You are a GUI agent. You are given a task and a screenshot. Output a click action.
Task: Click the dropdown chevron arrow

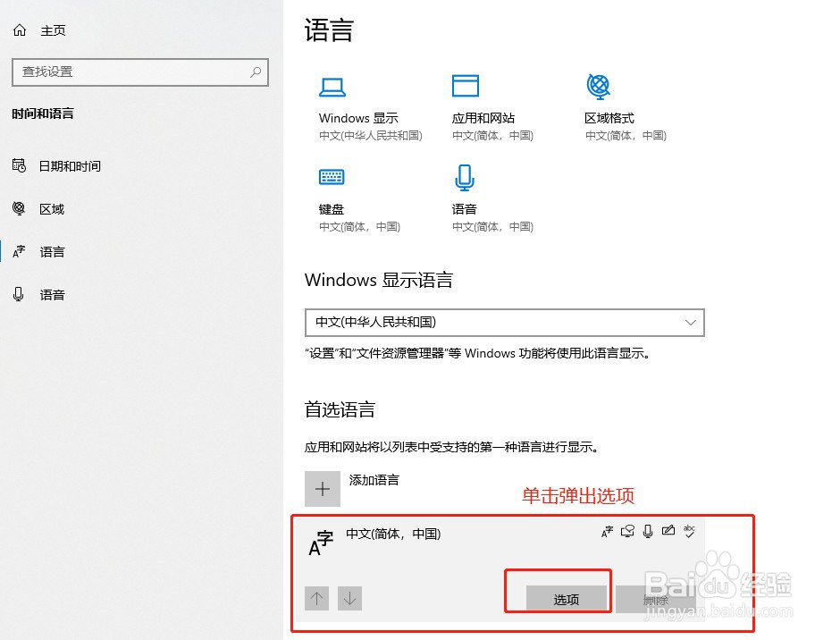point(691,322)
